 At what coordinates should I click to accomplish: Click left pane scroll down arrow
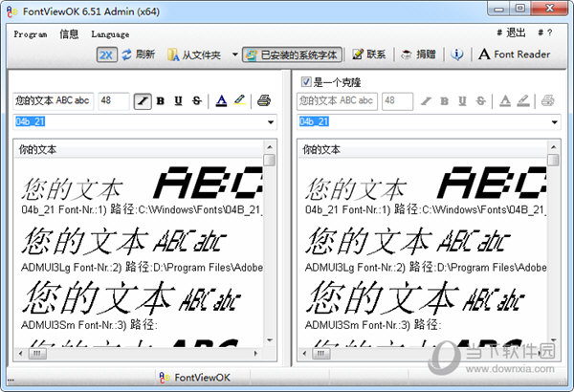pos(270,340)
